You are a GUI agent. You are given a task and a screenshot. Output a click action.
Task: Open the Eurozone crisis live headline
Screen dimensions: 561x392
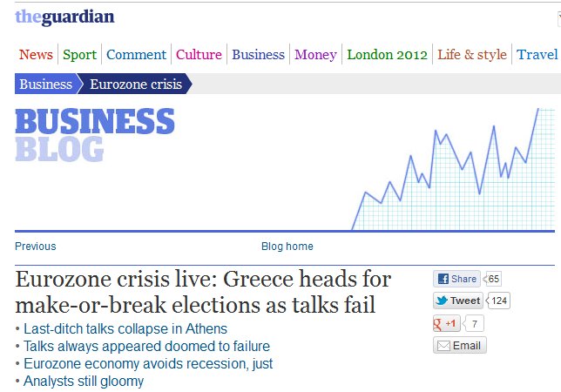tap(203, 293)
